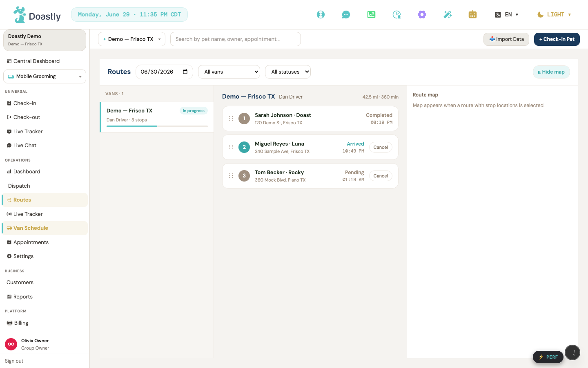Grab drag handle on Tom Becker stop
The height and width of the screenshot is (368, 588).
(x=231, y=176)
